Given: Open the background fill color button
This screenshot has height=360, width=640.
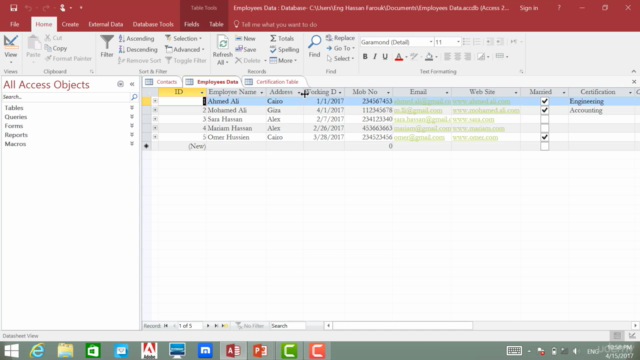Looking at the screenshot, I should [x=429, y=57].
